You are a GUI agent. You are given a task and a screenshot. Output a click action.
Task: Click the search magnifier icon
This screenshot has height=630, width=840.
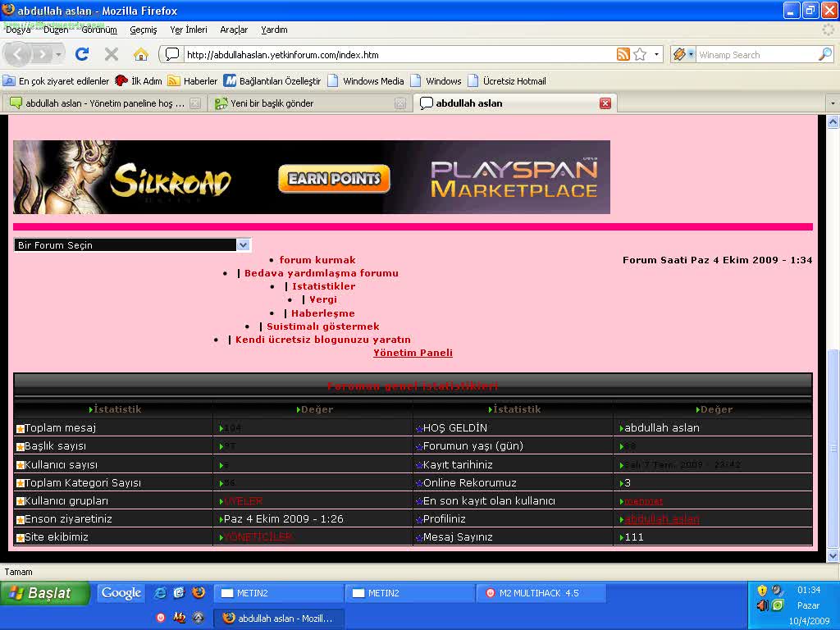[x=825, y=54]
